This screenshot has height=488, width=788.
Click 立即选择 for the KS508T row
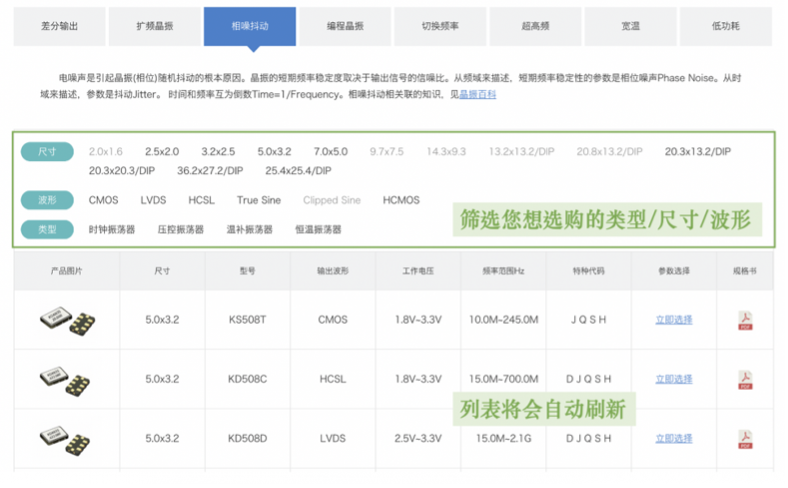673,320
